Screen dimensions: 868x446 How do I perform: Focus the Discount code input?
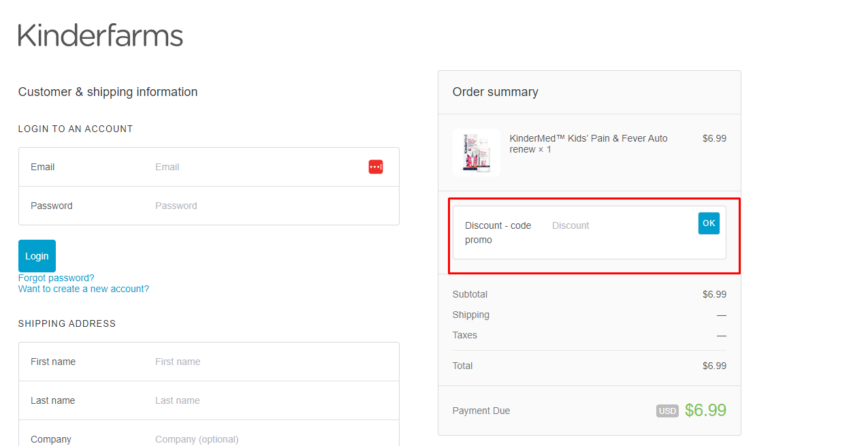621,225
